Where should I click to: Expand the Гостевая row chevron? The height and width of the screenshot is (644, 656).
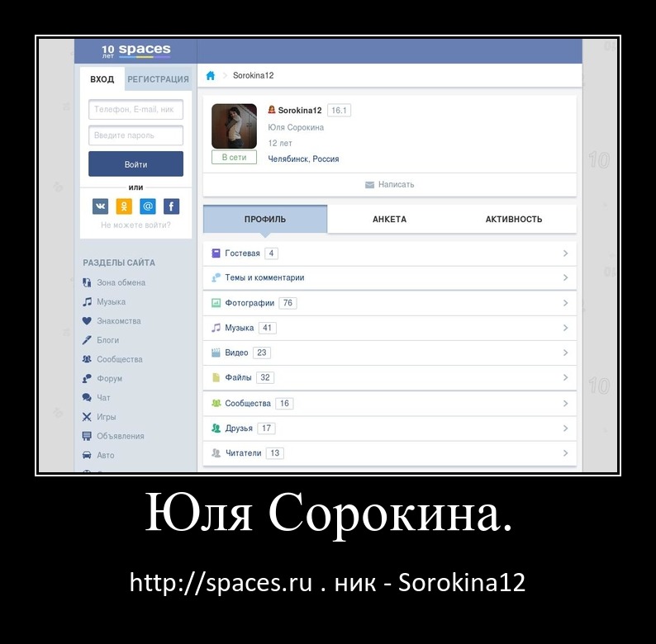click(566, 253)
